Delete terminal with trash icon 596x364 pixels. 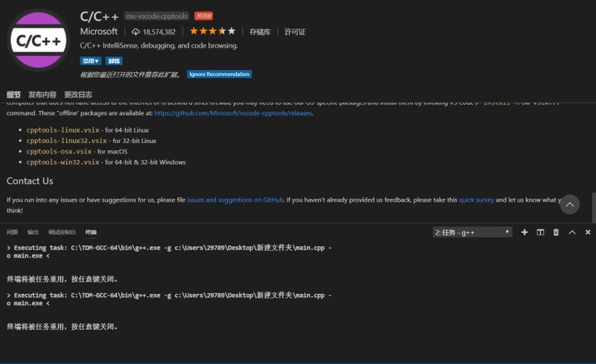point(556,232)
